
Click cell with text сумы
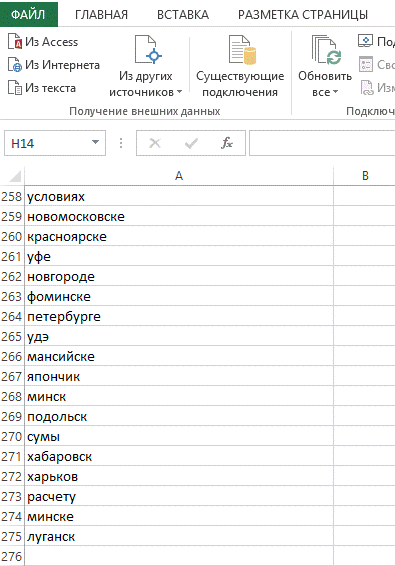(179, 436)
